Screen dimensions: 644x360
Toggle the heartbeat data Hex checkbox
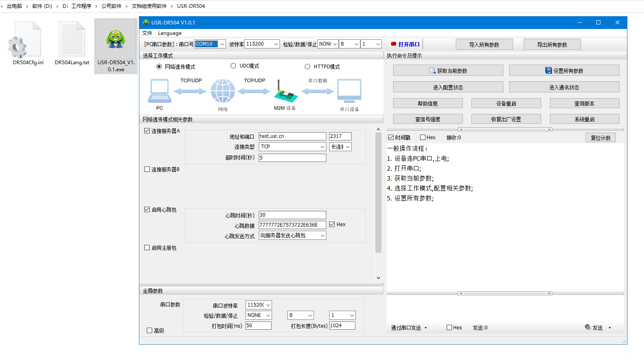(x=332, y=225)
